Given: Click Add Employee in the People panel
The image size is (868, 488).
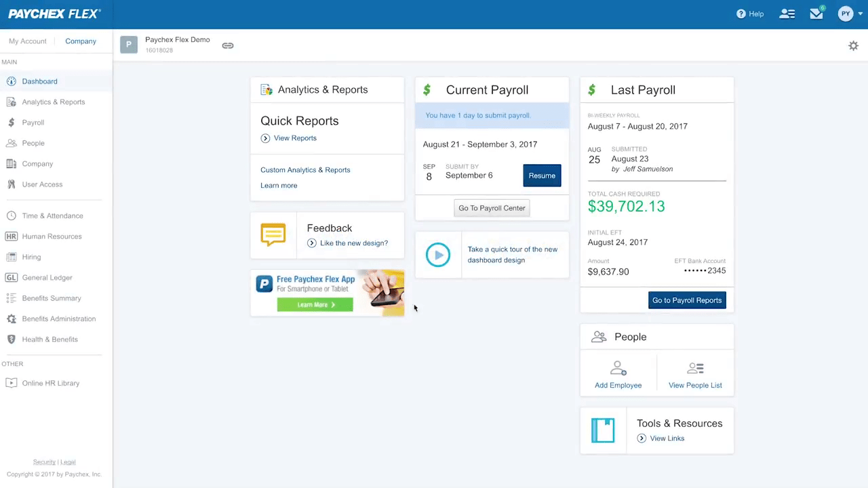Looking at the screenshot, I should coord(618,374).
